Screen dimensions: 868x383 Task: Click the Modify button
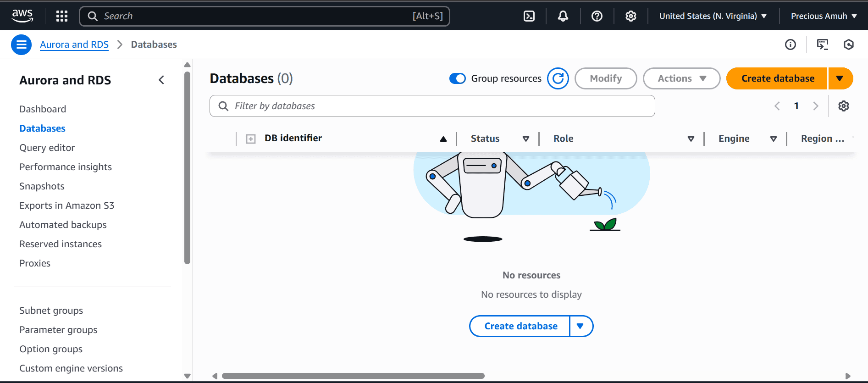(x=606, y=78)
